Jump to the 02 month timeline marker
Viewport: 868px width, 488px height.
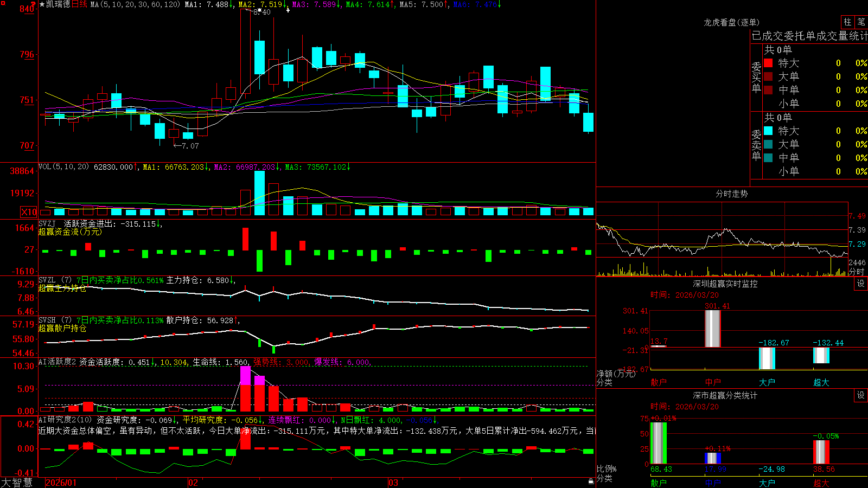pyautogui.click(x=193, y=483)
